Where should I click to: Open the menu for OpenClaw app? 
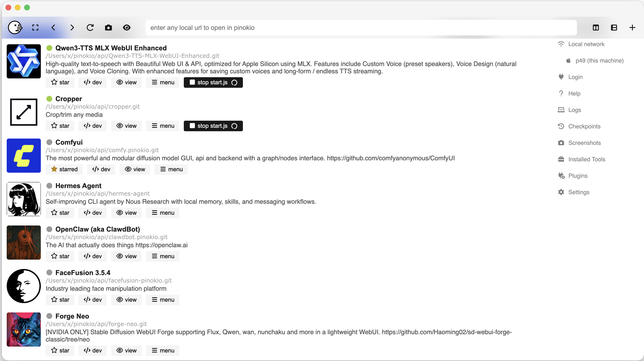coord(162,256)
